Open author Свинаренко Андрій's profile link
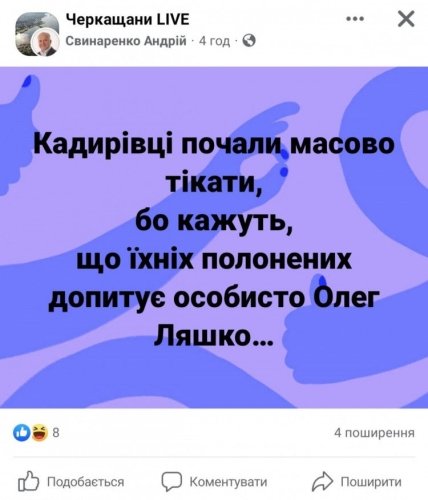 (126, 41)
